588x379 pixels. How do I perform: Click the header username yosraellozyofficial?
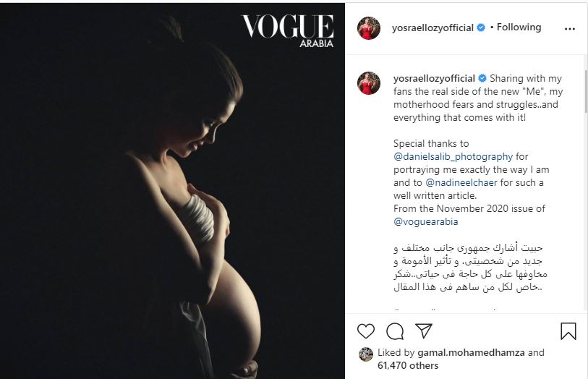(433, 27)
